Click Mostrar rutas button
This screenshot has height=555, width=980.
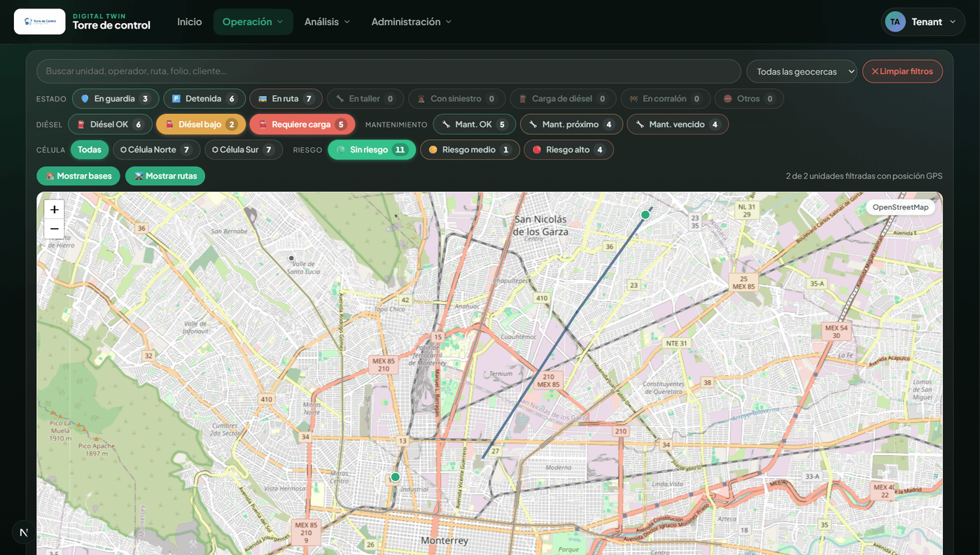[x=165, y=176]
